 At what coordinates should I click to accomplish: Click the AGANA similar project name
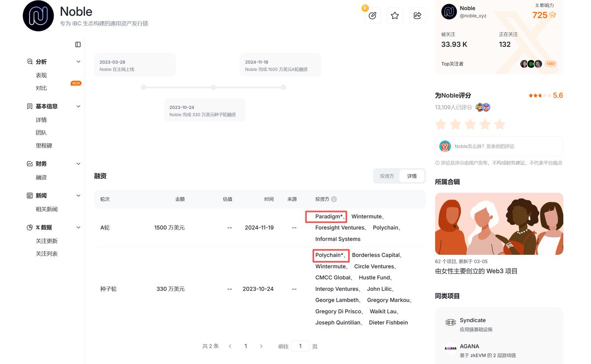tap(469, 346)
